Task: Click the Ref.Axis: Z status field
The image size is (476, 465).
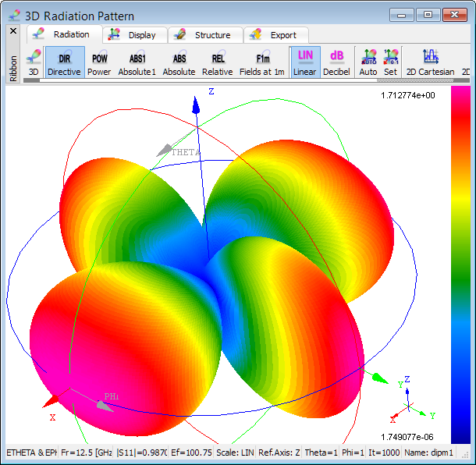Action: (x=279, y=453)
